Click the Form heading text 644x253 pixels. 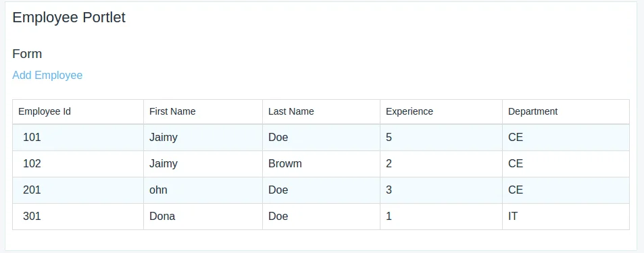tap(27, 54)
